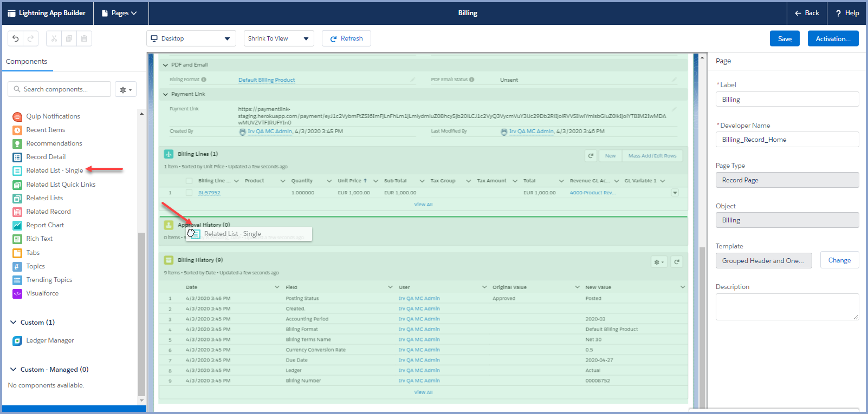Click the Label input containing Billing
Image resolution: width=868 pixels, height=414 pixels.
[x=787, y=100]
